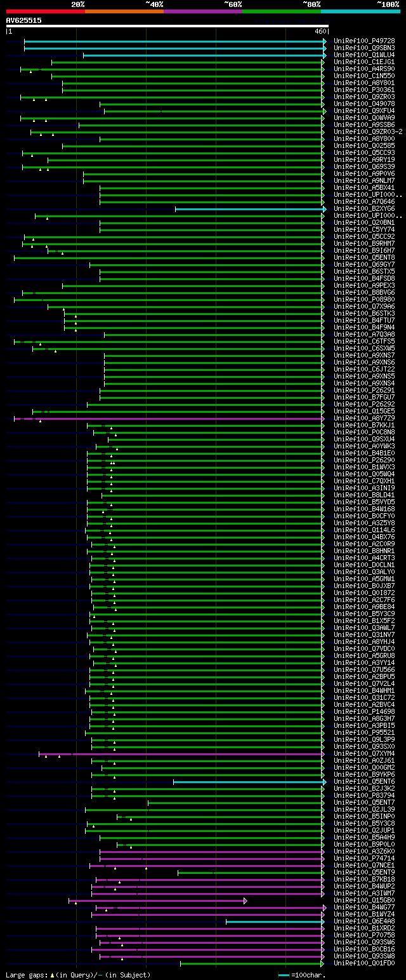Click subject label UniRef100_Q69GY7
The height and width of the screenshot is (980, 406).
(x=364, y=264)
